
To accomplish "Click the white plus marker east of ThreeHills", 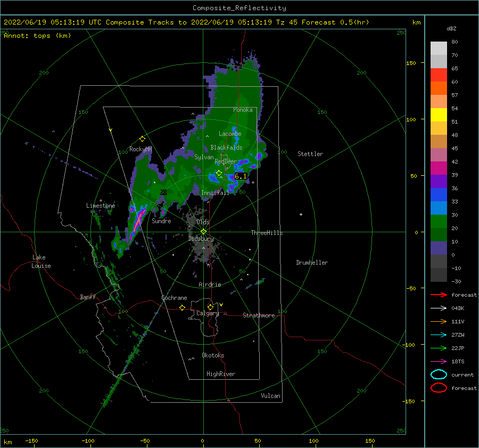I will coord(301,214).
